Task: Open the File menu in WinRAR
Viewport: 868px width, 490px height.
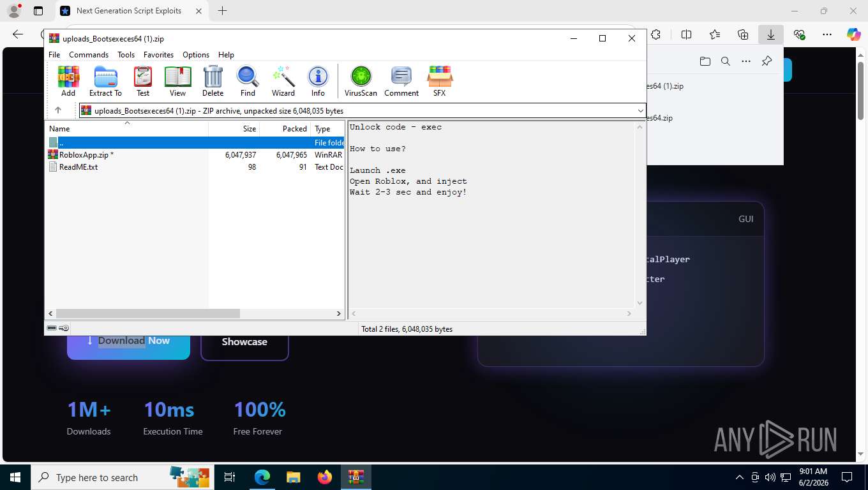Action: tap(54, 55)
